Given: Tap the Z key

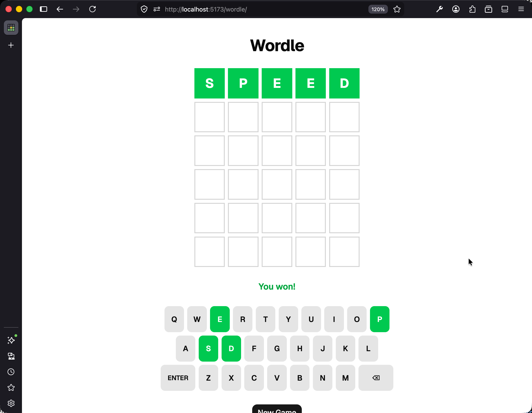Looking at the screenshot, I should (208, 378).
